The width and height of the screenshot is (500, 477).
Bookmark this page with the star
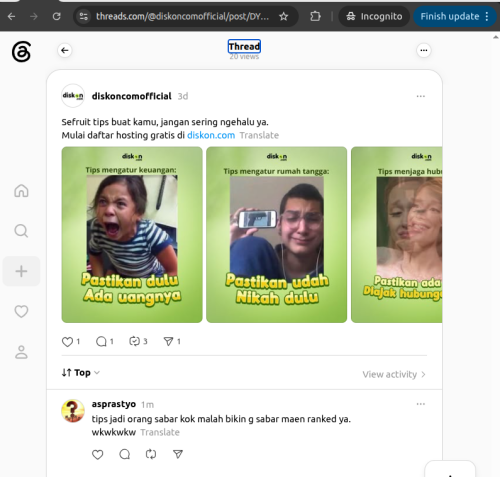[283, 16]
